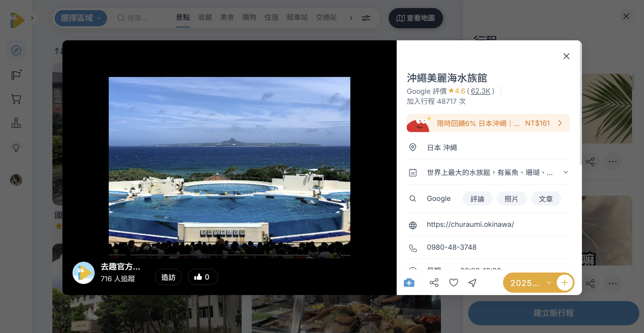
Task: Open the user profile avatar in sidebar
Action: point(16,180)
